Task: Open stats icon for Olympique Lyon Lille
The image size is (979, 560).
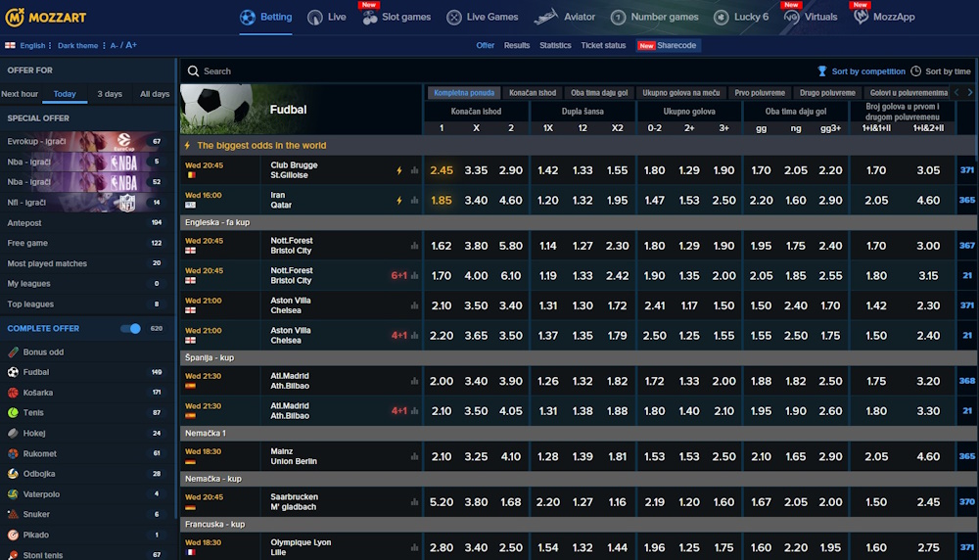Action: (x=414, y=547)
